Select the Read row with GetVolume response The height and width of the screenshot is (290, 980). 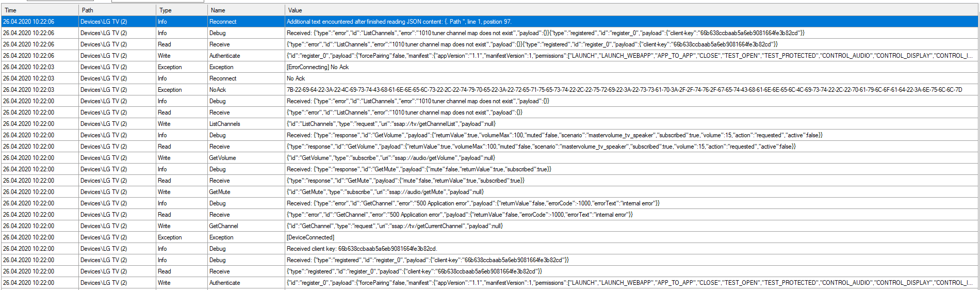(x=541, y=147)
